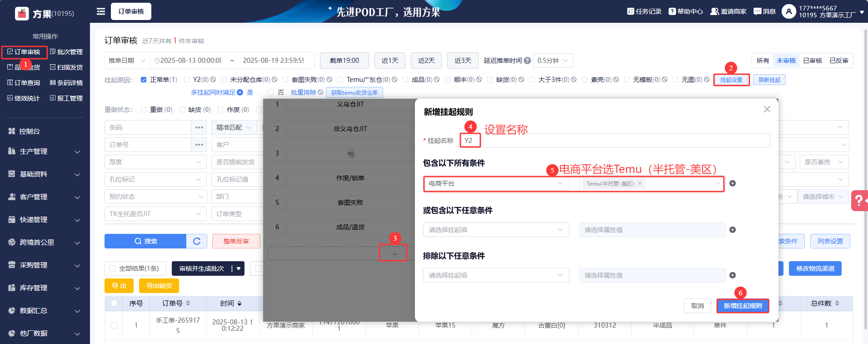The width and height of the screenshot is (868, 344).
Task: Open the 0.5分钟 delay dropdown
Action: click(553, 61)
